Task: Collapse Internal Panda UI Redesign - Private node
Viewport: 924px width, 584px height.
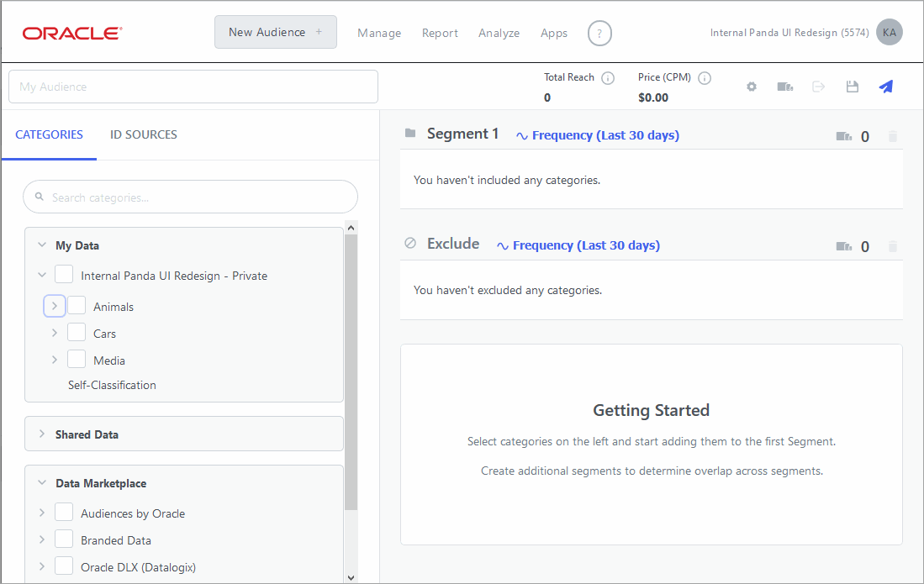Action: coord(42,275)
